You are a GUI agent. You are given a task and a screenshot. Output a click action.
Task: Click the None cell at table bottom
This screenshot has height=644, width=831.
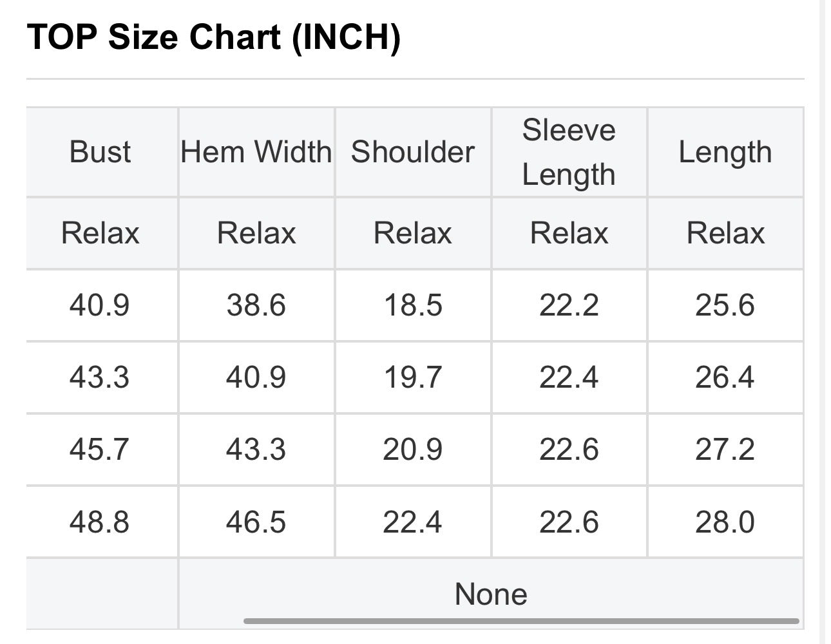point(491,594)
